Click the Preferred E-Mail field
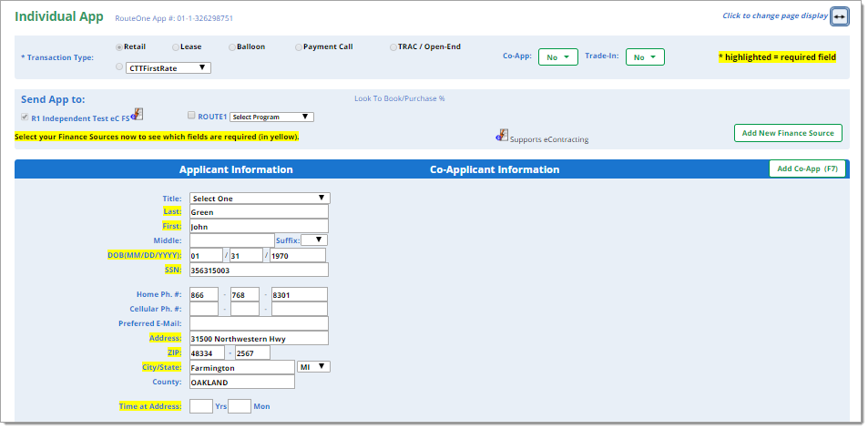Screen dimensions: 868x429 [x=258, y=323]
